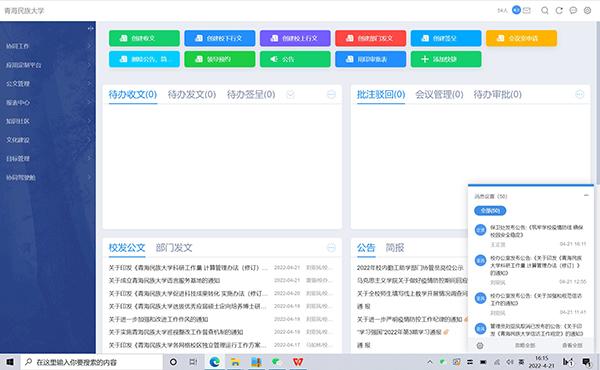Click the red 创建部门发文 shortcut button
600x370 pixels.
[x=370, y=38]
